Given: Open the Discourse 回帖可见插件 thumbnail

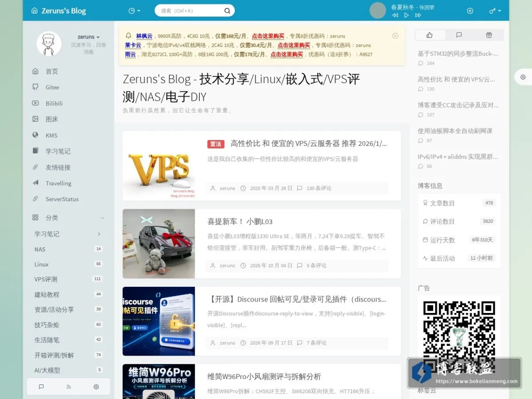Looking at the screenshot, I should tap(159, 321).
